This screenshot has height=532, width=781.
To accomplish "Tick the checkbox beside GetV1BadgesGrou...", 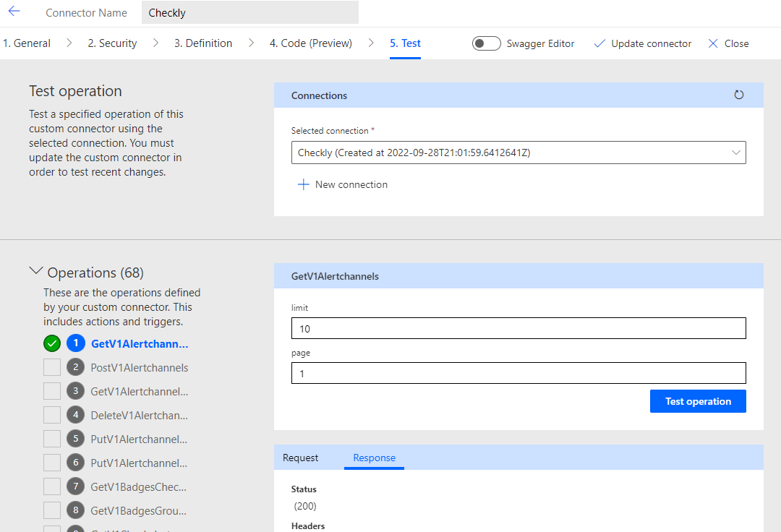I will 52,510.
